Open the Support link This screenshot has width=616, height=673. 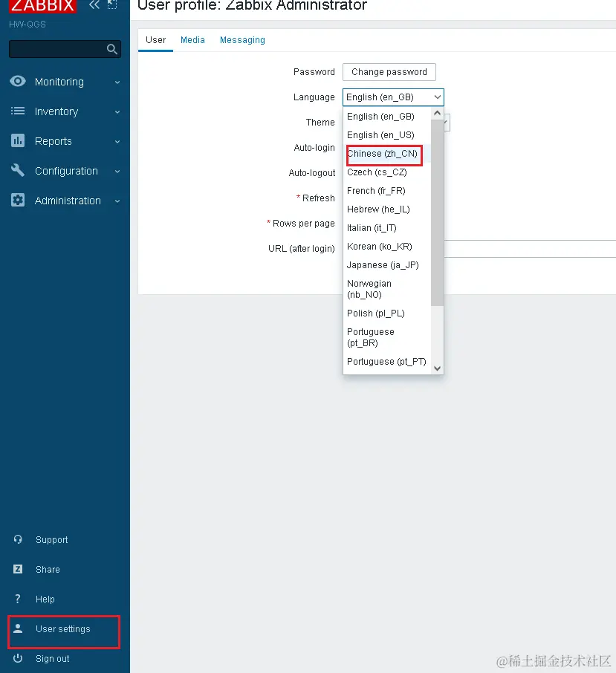coord(51,540)
